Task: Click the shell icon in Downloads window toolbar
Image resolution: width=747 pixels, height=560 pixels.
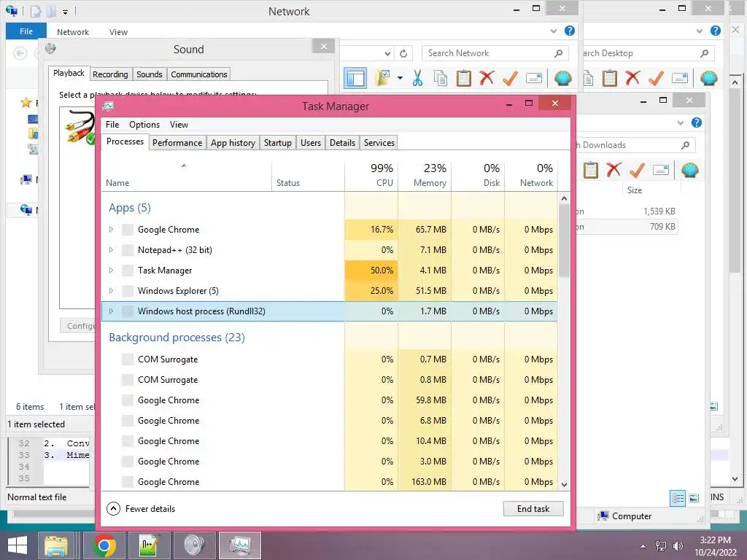Action: (690, 170)
